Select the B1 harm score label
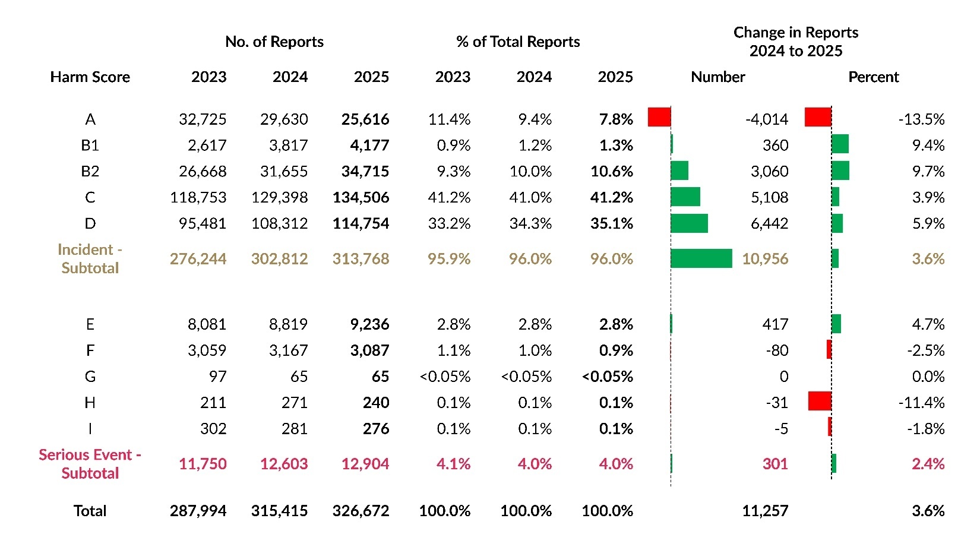The image size is (980, 553). click(90, 146)
